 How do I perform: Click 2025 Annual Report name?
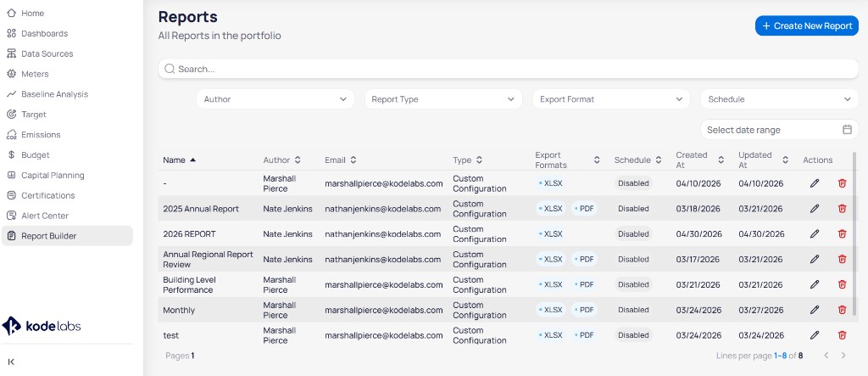point(201,209)
